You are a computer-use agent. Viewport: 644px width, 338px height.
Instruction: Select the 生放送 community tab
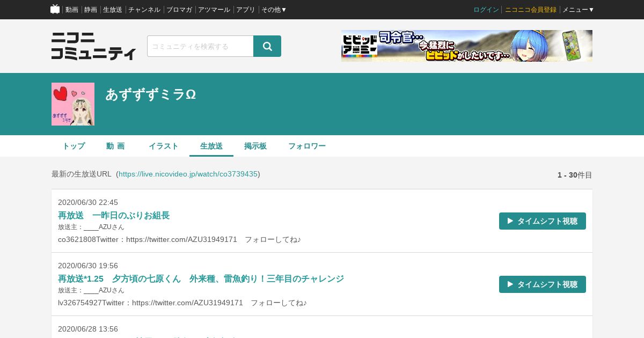[x=211, y=146]
